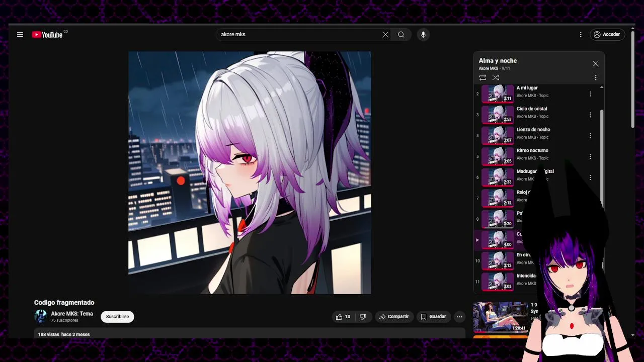The width and height of the screenshot is (644, 362).
Task: Play the 3:03 Intencidad track thumbnail
Action: (498, 282)
